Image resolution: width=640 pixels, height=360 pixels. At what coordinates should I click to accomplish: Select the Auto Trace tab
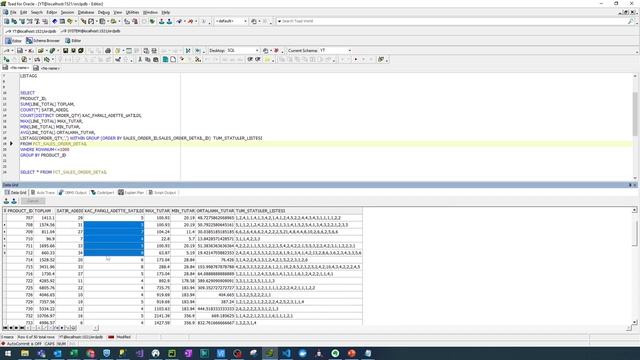42,192
